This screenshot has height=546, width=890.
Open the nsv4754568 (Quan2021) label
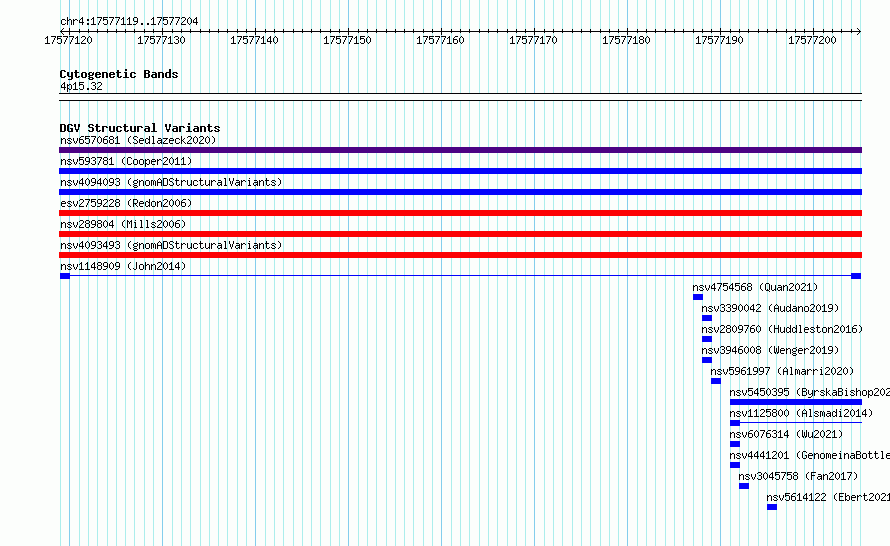755,287
